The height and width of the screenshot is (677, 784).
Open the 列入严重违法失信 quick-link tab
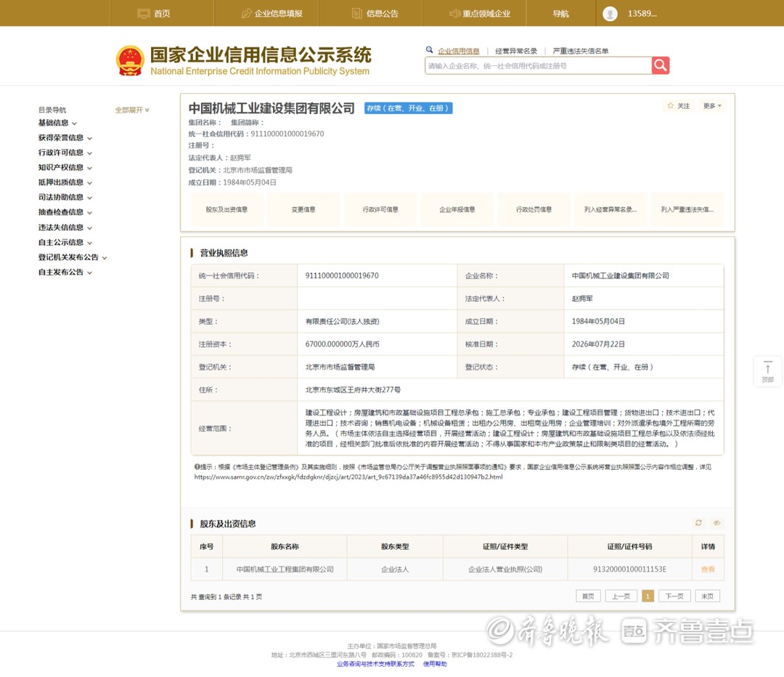687,209
